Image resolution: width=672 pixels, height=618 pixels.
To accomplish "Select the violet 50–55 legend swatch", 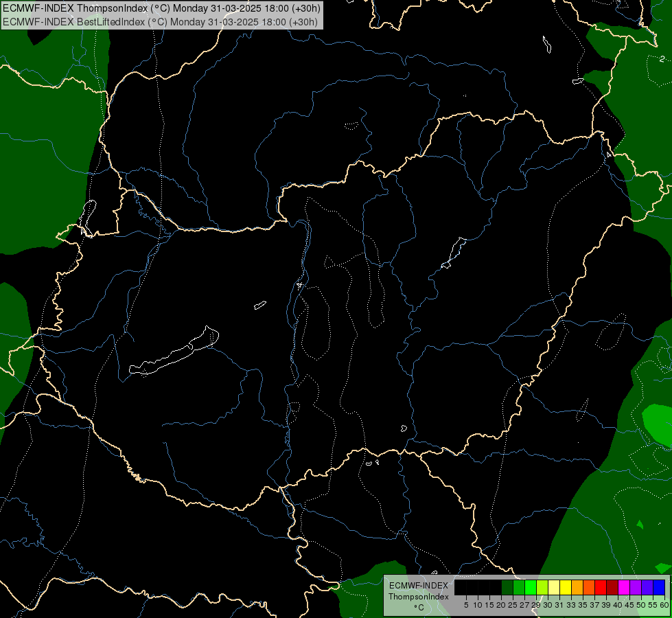I will (647, 588).
